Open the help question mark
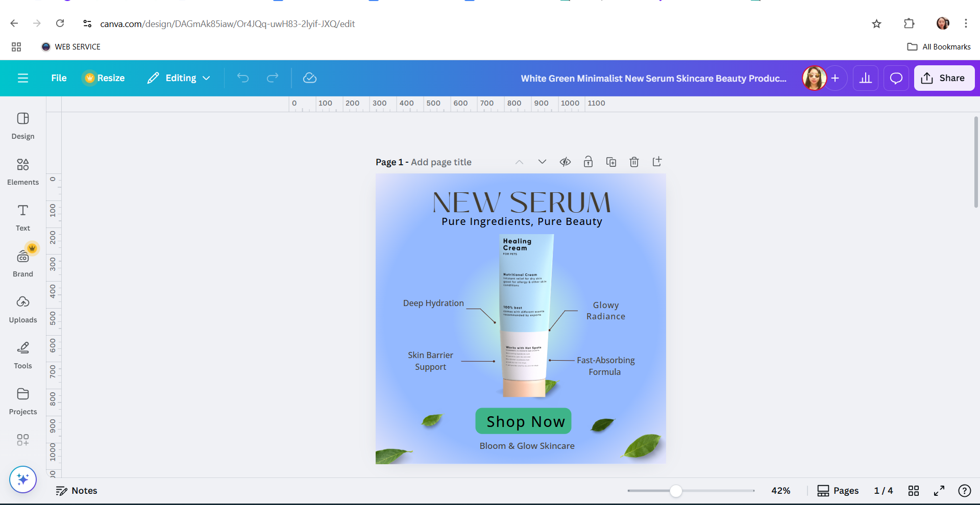The height and width of the screenshot is (505, 980). click(x=964, y=491)
